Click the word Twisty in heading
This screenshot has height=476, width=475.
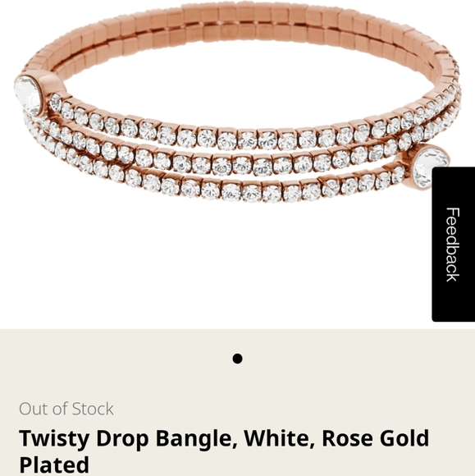[54, 439]
